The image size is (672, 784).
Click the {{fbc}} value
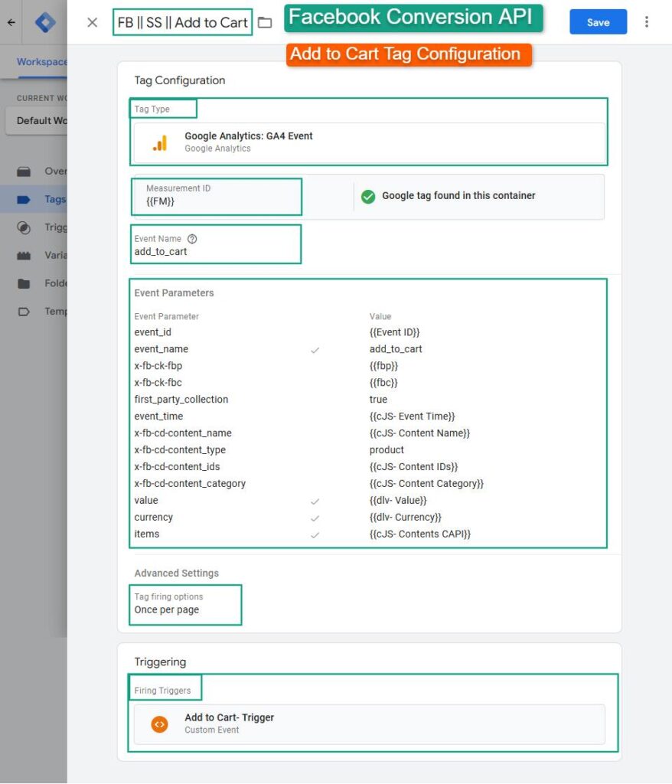pyautogui.click(x=383, y=383)
